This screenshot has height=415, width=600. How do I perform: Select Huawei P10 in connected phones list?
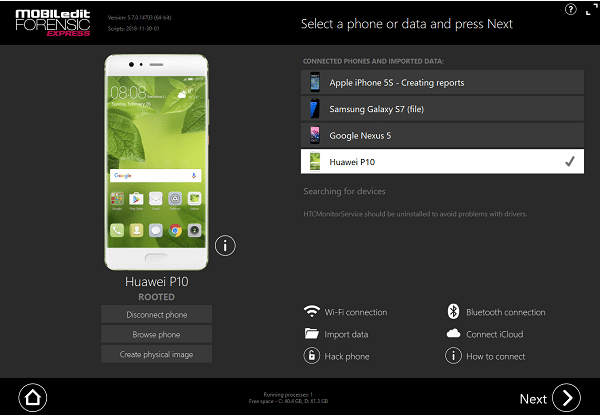442,161
